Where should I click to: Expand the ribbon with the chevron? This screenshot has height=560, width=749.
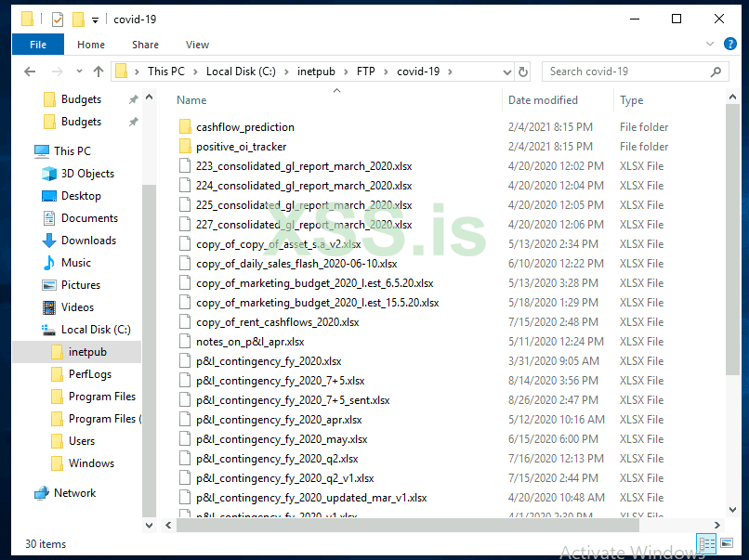pyautogui.click(x=710, y=44)
